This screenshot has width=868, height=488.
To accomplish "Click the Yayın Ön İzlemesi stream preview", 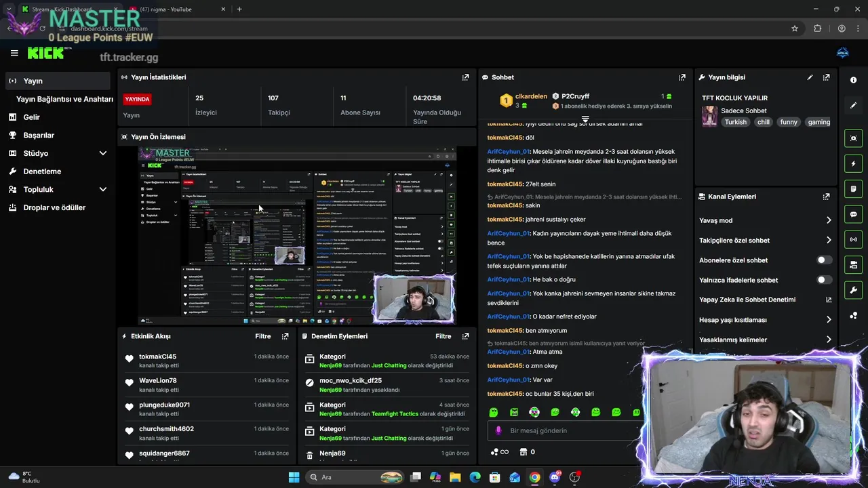I will (297, 235).
